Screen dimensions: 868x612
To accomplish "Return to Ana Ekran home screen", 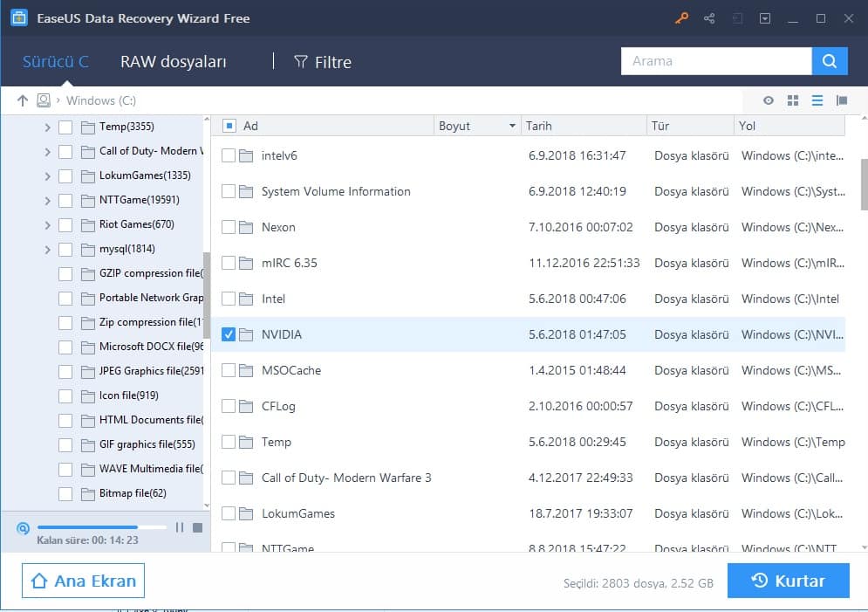I will (x=84, y=581).
